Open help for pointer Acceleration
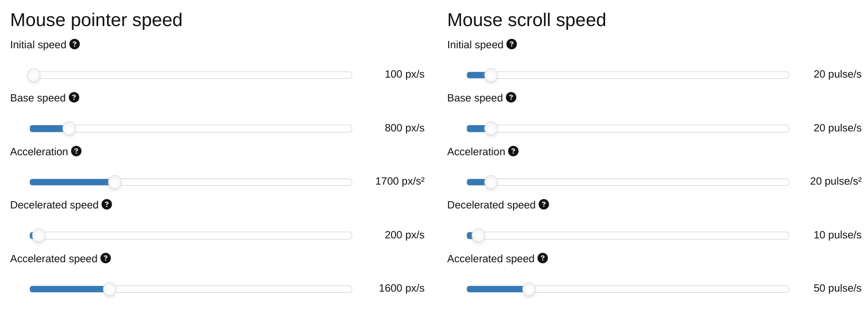868x311 pixels. [76, 151]
